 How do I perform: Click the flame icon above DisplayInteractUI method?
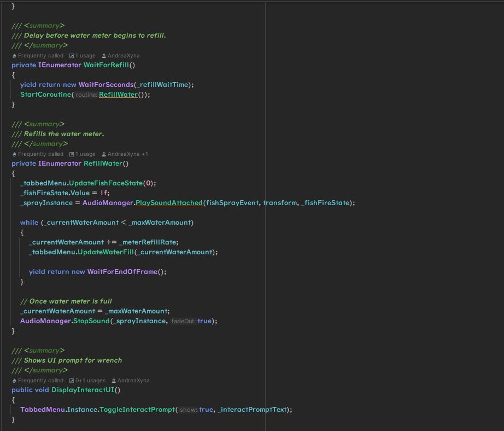14,381
